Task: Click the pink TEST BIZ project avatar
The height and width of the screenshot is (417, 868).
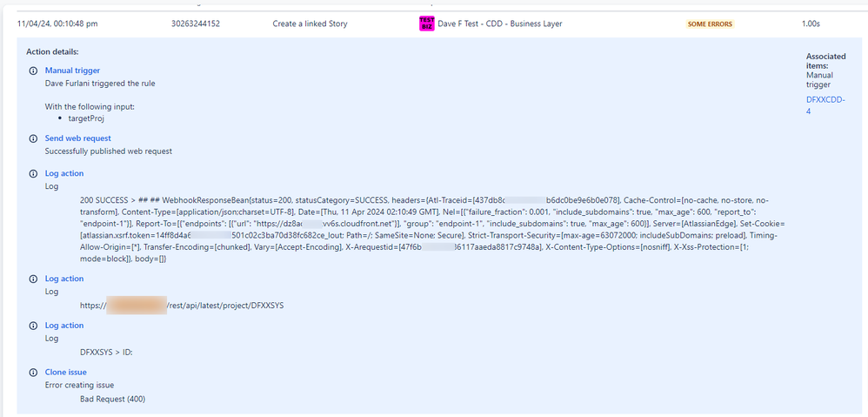Action: [x=427, y=24]
